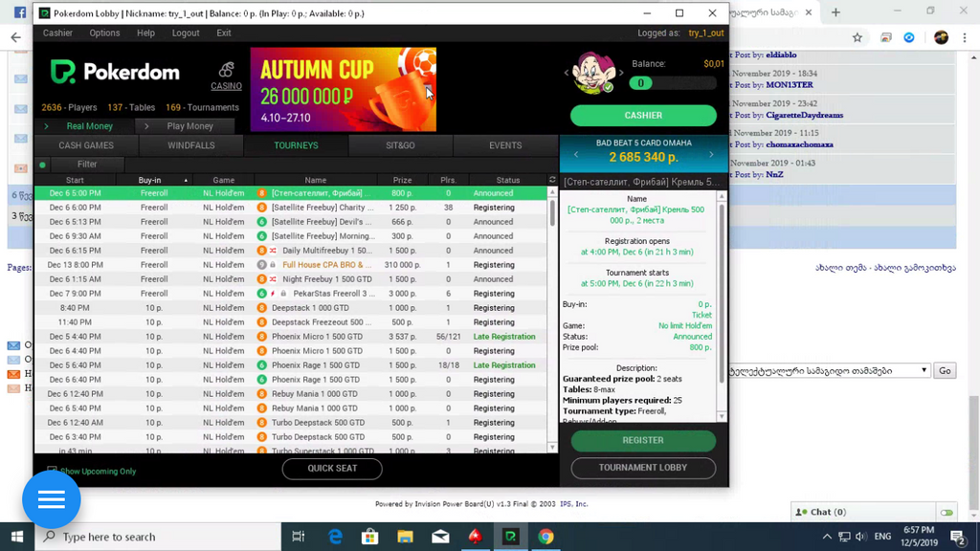980x551 pixels.
Task: Open Cashier menu
Action: click(57, 33)
